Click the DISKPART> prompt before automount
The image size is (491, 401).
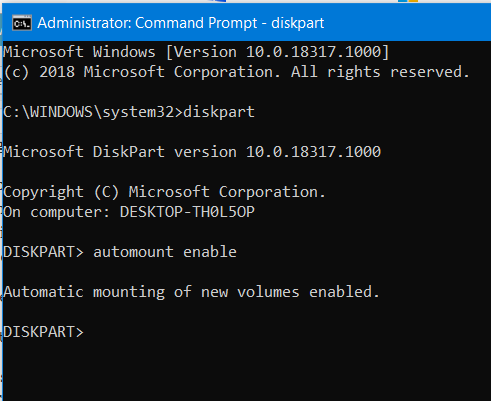(x=43, y=252)
